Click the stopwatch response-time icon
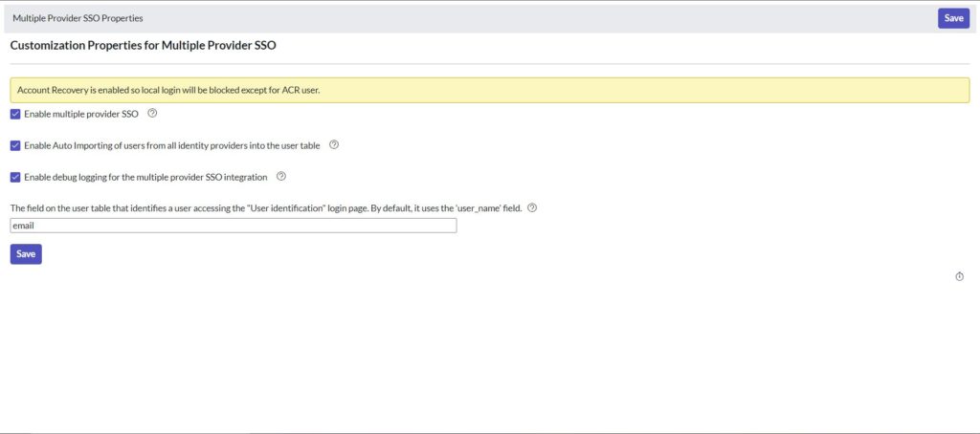980x434 pixels. [x=959, y=276]
